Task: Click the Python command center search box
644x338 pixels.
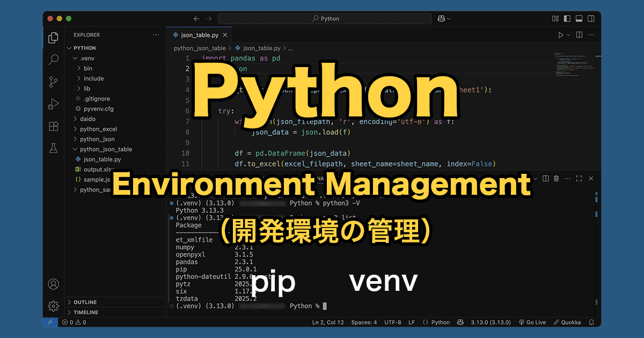Action: click(325, 19)
